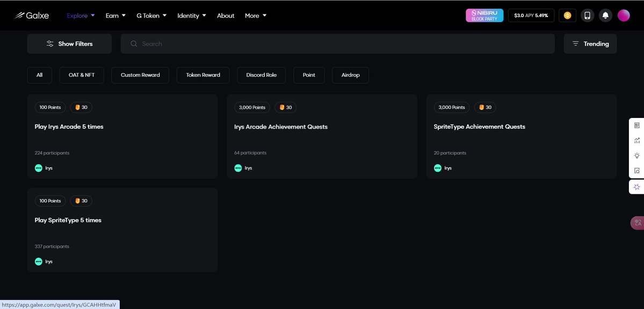Click 3,000 Points badge on SpriteType Achievement
The image size is (644, 309).
[x=452, y=107]
